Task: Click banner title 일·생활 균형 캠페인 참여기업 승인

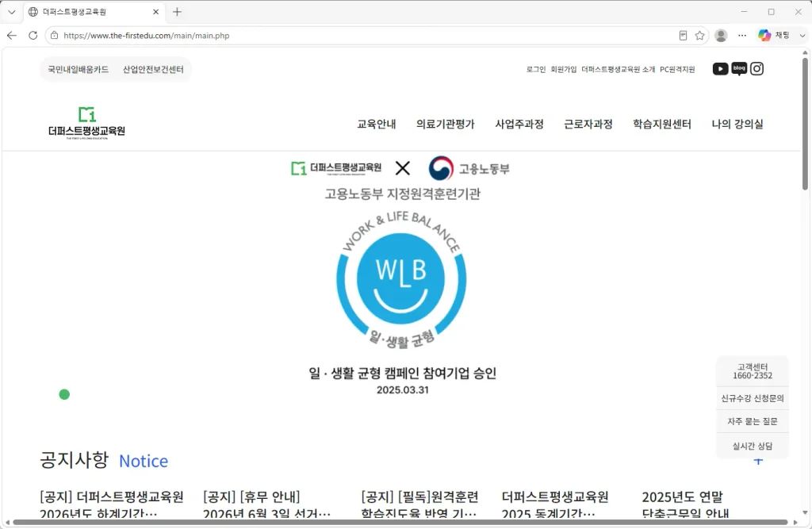Action: pyautogui.click(x=402, y=373)
